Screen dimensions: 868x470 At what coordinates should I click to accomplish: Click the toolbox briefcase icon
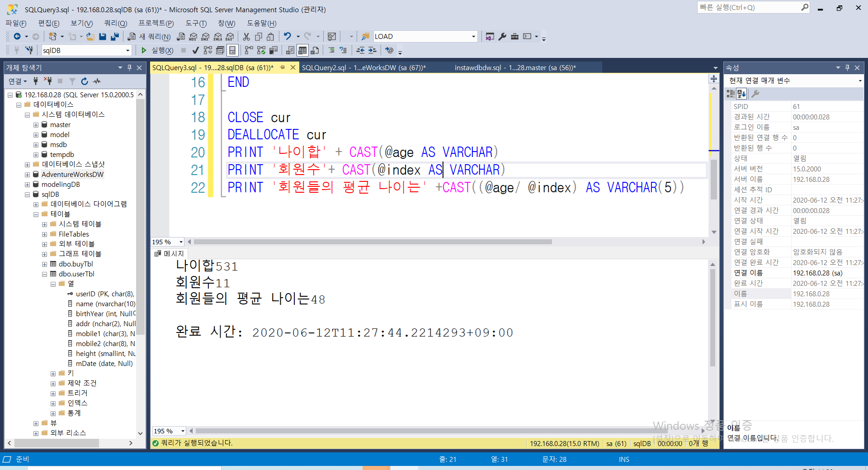coord(514,37)
